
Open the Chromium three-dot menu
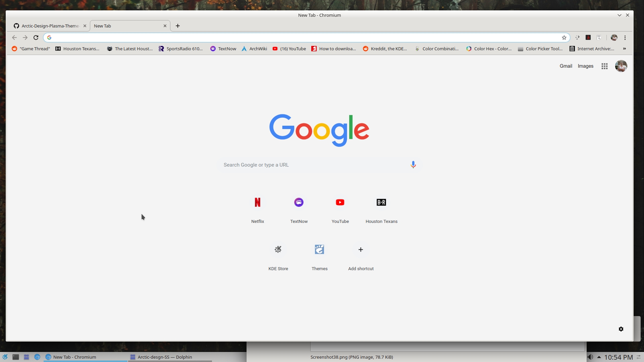point(625,38)
